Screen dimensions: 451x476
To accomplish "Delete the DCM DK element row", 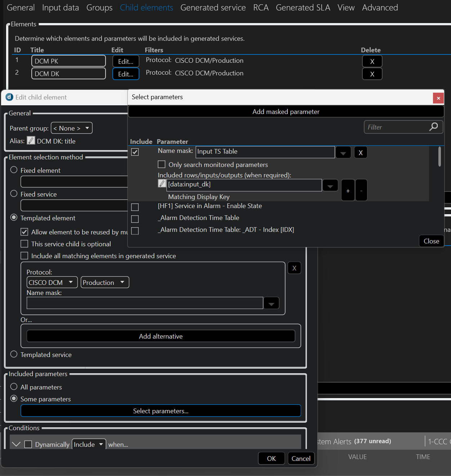I will (x=372, y=74).
